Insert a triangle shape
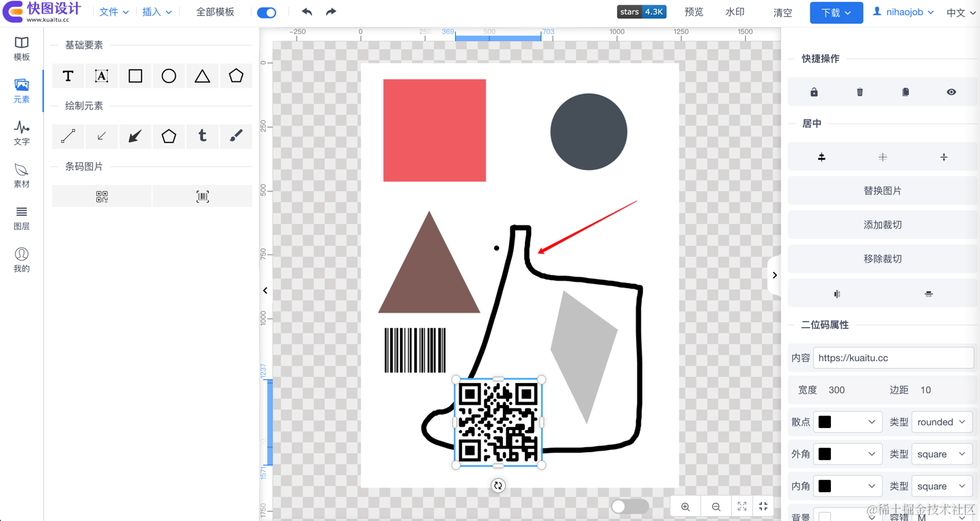 tap(202, 76)
